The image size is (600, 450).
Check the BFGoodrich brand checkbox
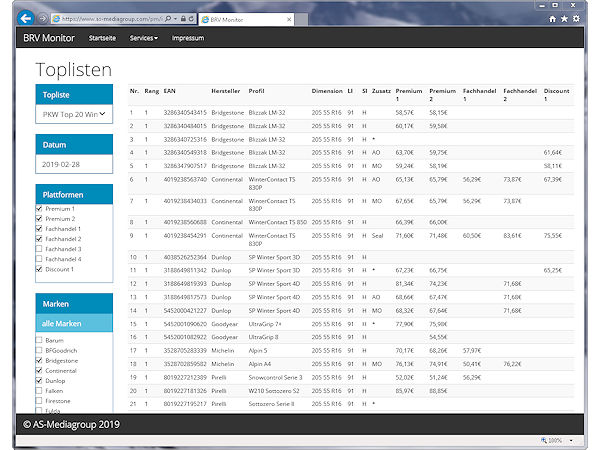[x=39, y=350]
